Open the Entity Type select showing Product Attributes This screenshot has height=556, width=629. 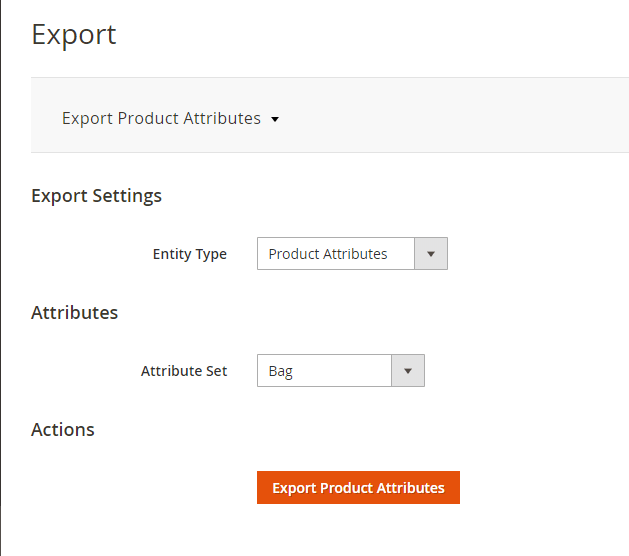pyautogui.click(x=352, y=254)
